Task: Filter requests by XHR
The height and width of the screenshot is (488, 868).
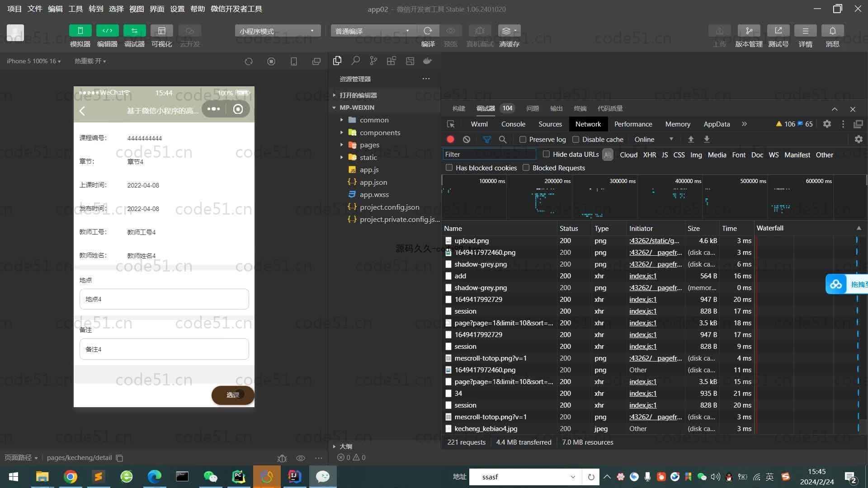Action: click(x=650, y=155)
